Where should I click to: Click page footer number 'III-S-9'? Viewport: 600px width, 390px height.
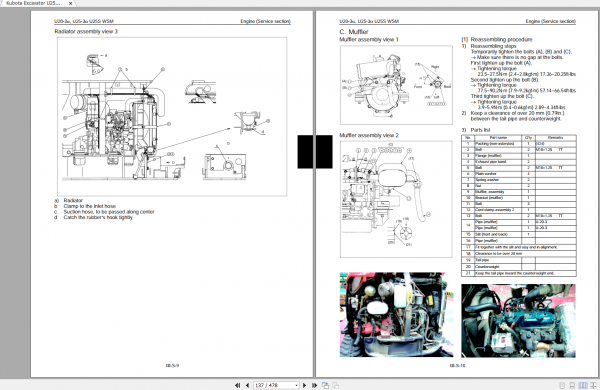coord(172,366)
